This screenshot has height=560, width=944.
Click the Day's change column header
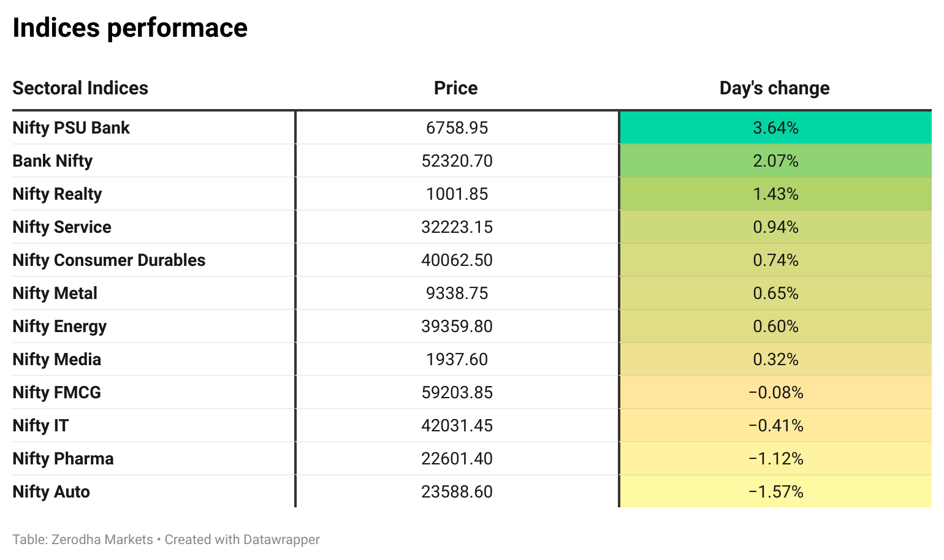[774, 88]
